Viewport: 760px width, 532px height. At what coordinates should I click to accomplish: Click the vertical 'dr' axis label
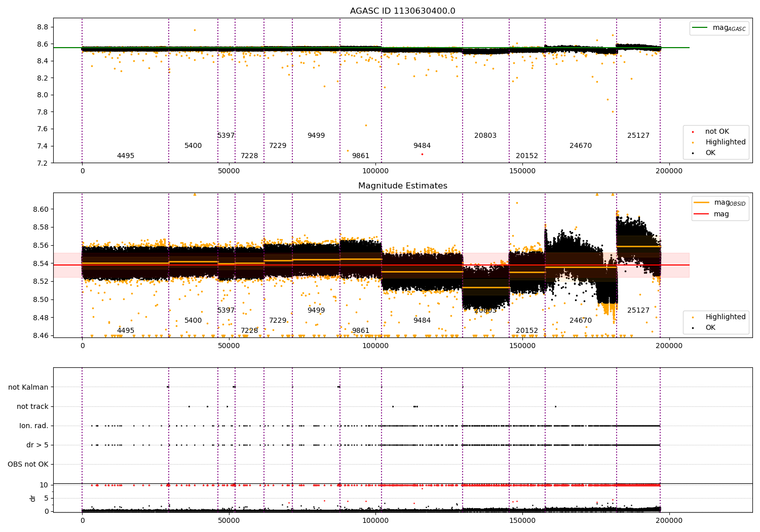pos(33,498)
